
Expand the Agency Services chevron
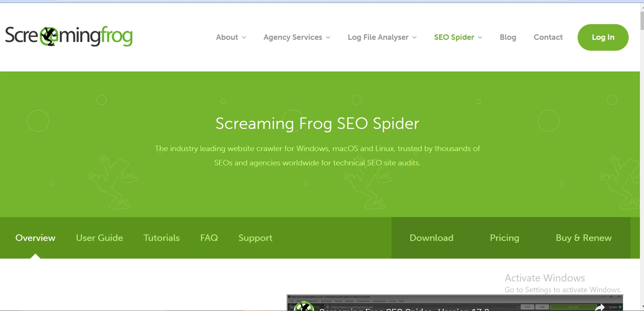point(328,37)
